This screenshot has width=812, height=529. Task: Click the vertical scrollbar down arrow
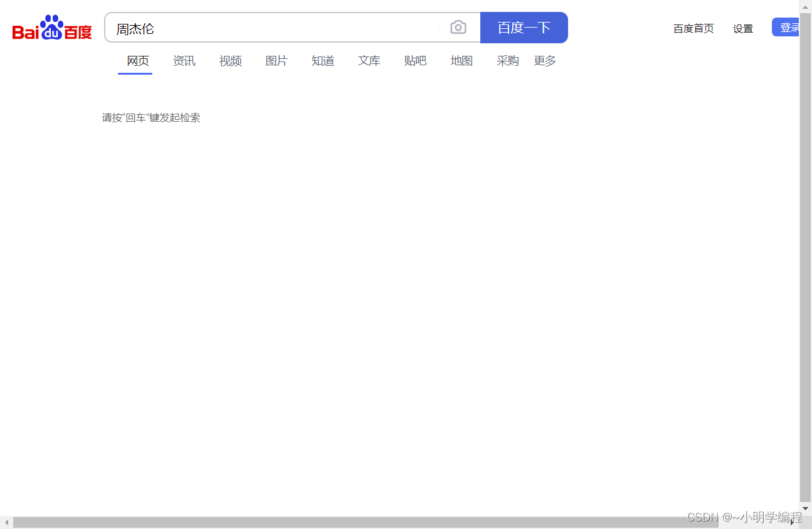[806, 508]
